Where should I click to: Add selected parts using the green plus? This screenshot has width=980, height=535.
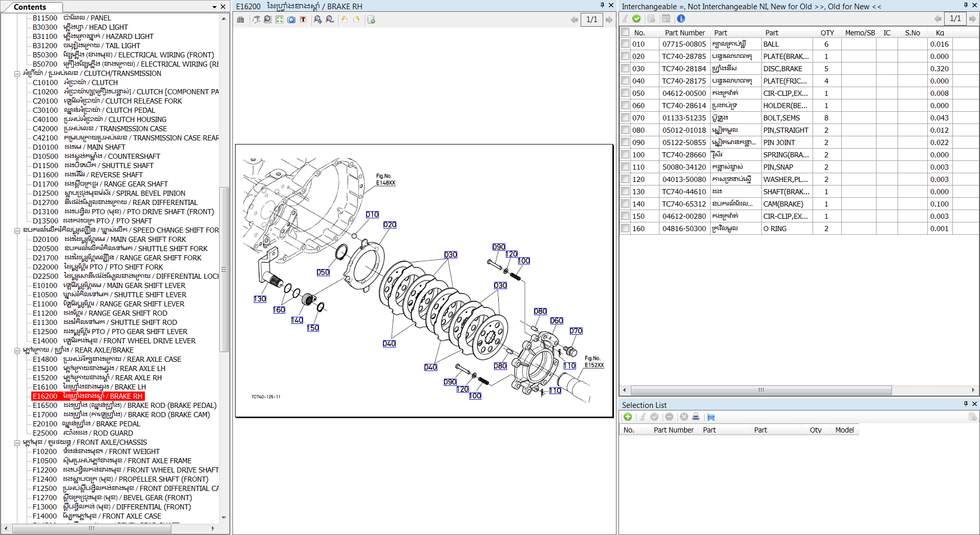click(628, 417)
